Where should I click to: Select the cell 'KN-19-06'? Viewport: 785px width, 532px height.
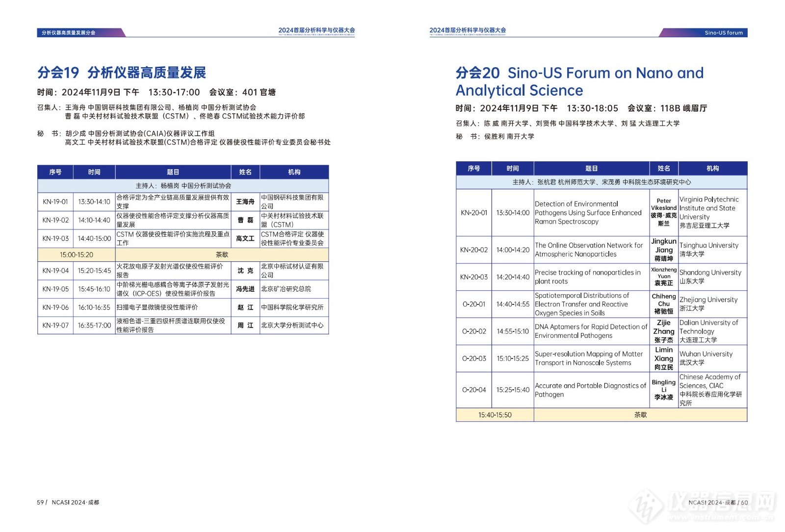point(55,307)
